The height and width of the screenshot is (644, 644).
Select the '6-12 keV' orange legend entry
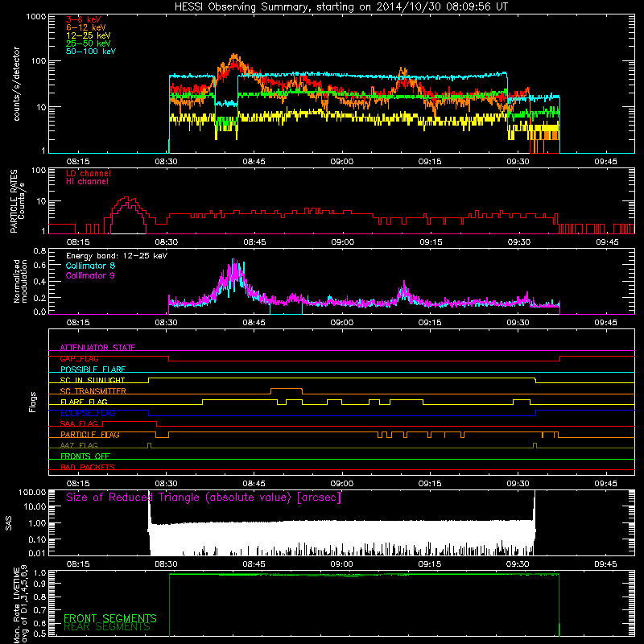(86, 27)
